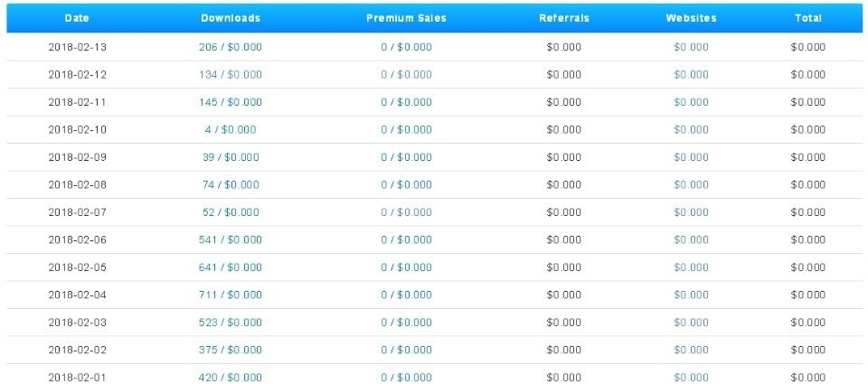Screen dimensions: 868x384
Task: Click premium sales value for 2018-02-07
Action: (x=406, y=212)
